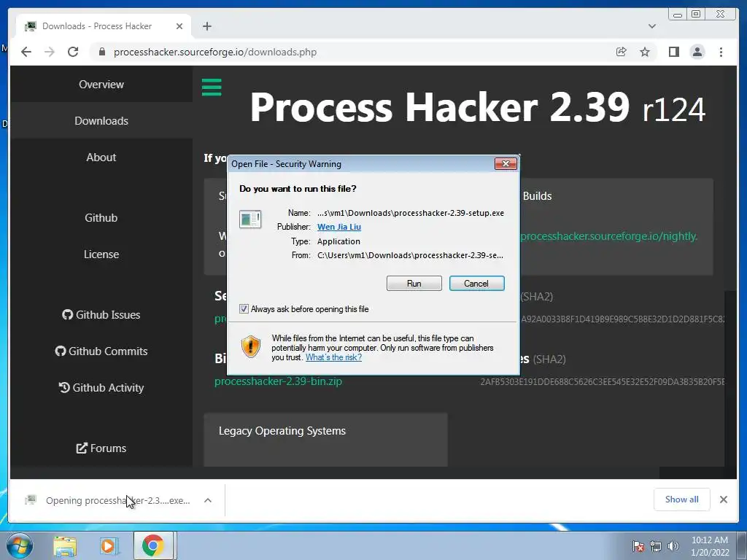Viewport: 747px width, 560px height.
Task: Click the browser forward arrow
Action: [x=50, y=52]
